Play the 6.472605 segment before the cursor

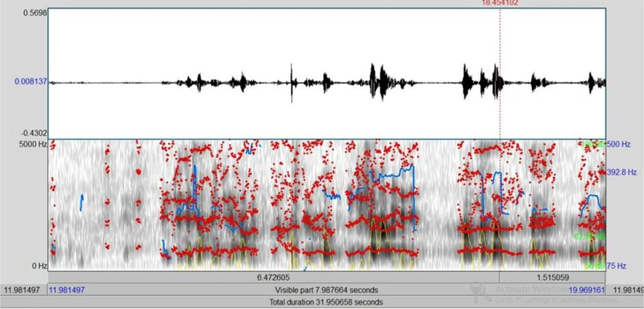point(274,276)
